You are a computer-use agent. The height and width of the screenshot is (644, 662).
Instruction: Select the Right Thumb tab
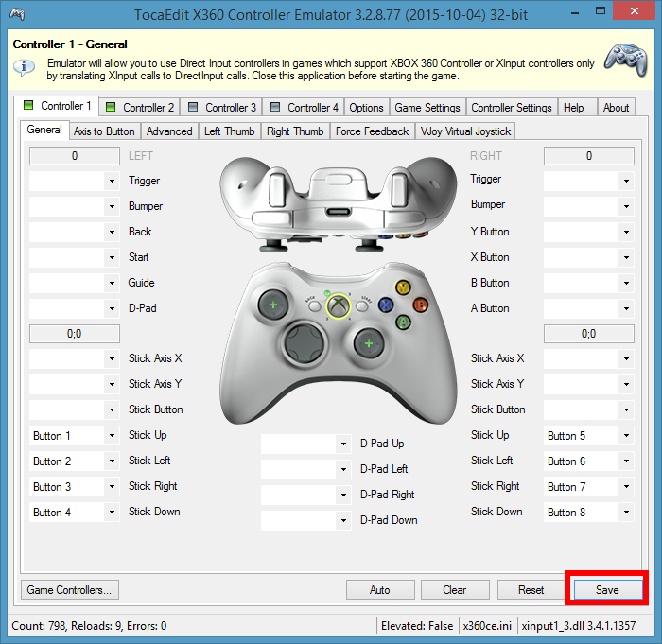click(295, 131)
